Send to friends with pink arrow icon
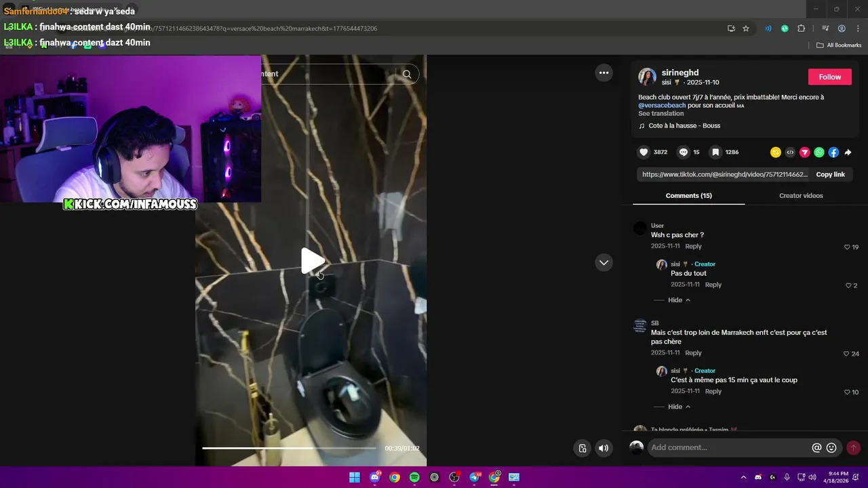 coord(805,152)
